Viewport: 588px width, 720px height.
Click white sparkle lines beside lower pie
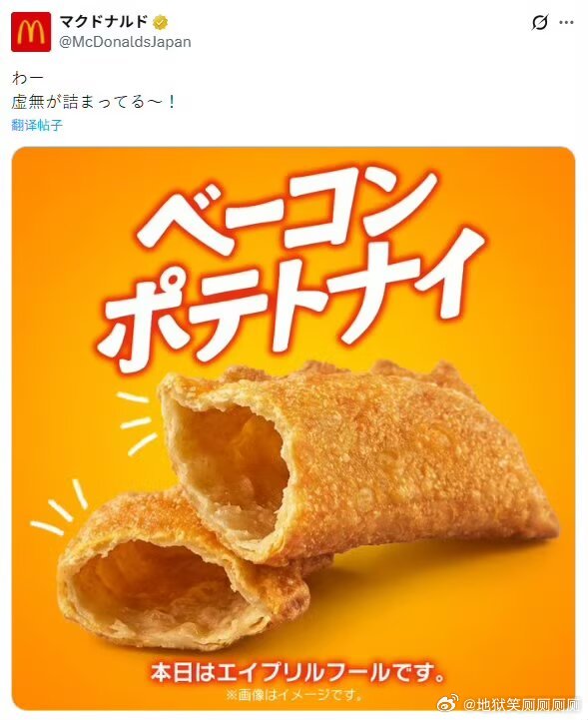(x=60, y=508)
